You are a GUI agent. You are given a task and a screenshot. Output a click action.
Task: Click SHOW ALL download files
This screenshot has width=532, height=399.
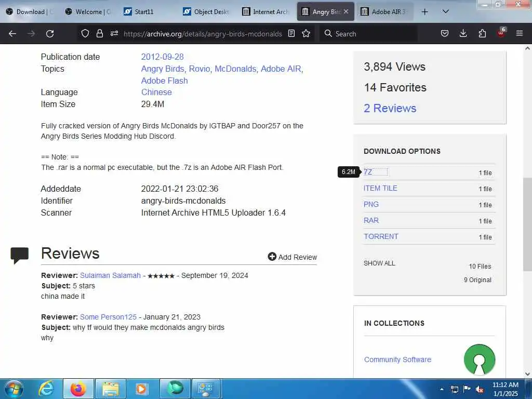pos(379,263)
